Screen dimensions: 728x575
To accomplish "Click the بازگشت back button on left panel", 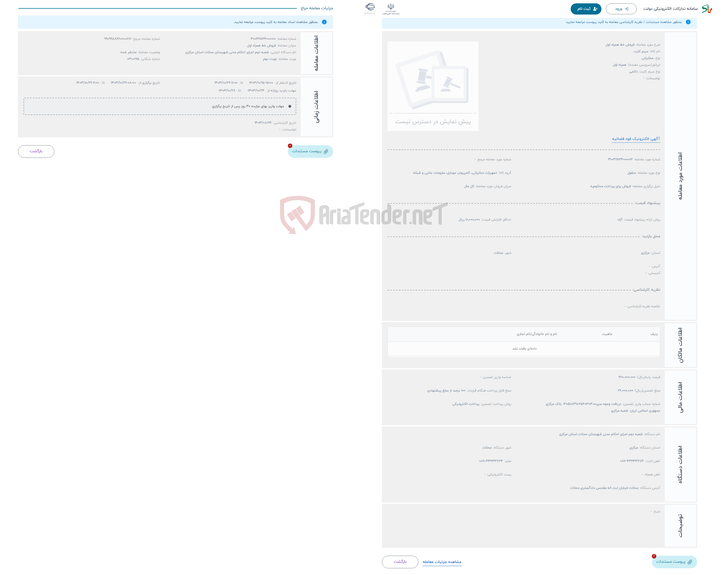I will [x=37, y=152].
